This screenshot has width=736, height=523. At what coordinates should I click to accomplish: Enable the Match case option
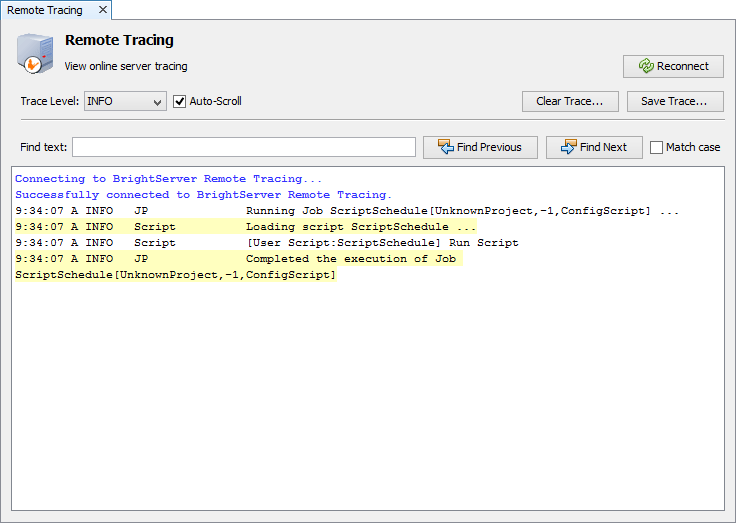(657, 147)
